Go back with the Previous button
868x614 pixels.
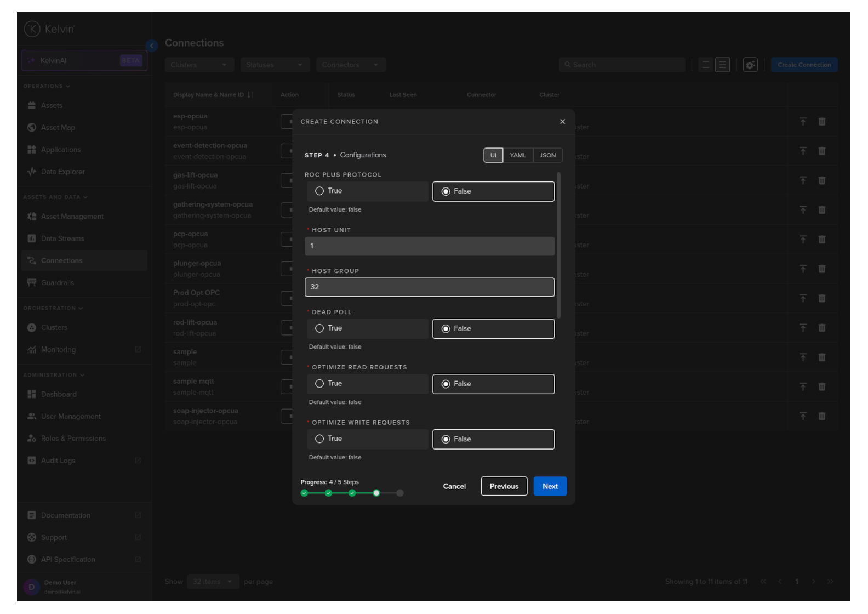504,486
